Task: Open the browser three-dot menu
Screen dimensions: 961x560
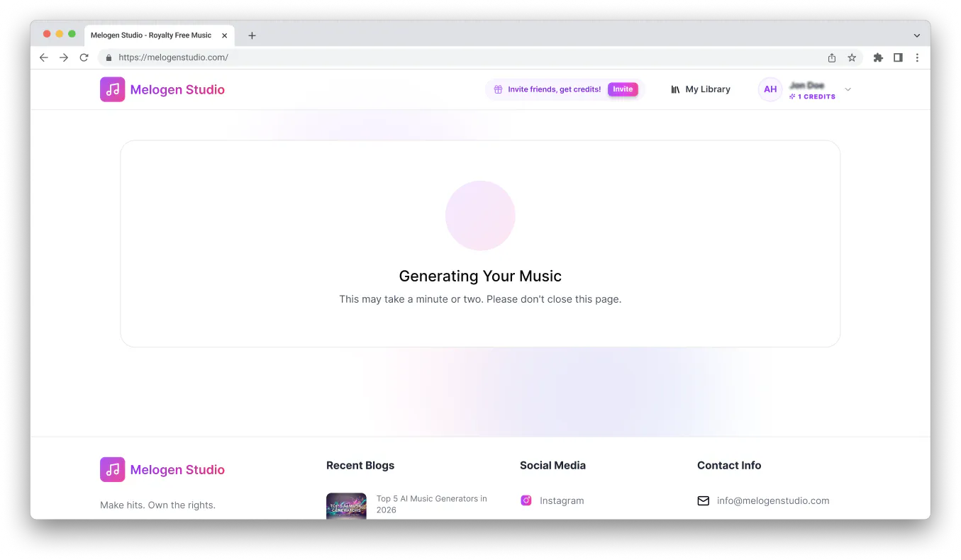Action: click(x=917, y=57)
